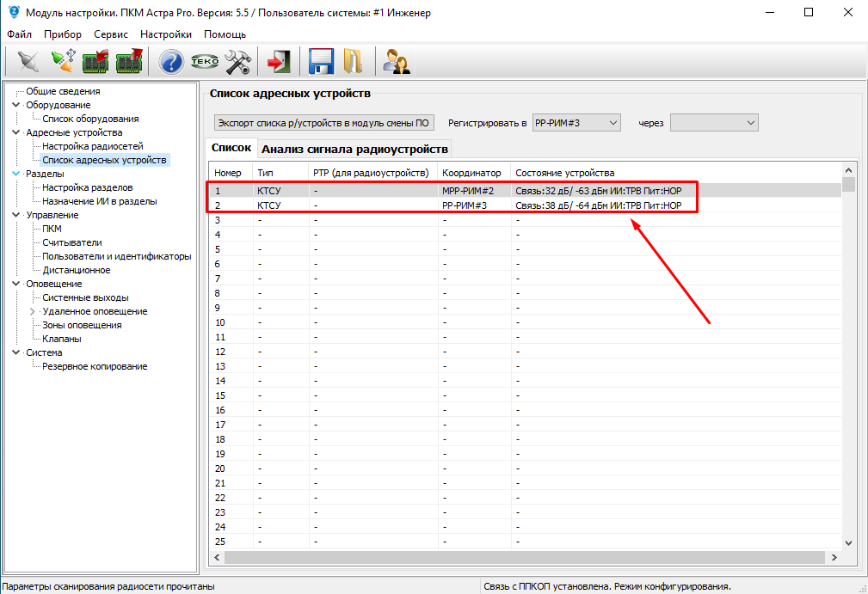Open the wrench and hammer tools icon
Image resolution: width=868 pixels, height=594 pixels.
tap(237, 62)
